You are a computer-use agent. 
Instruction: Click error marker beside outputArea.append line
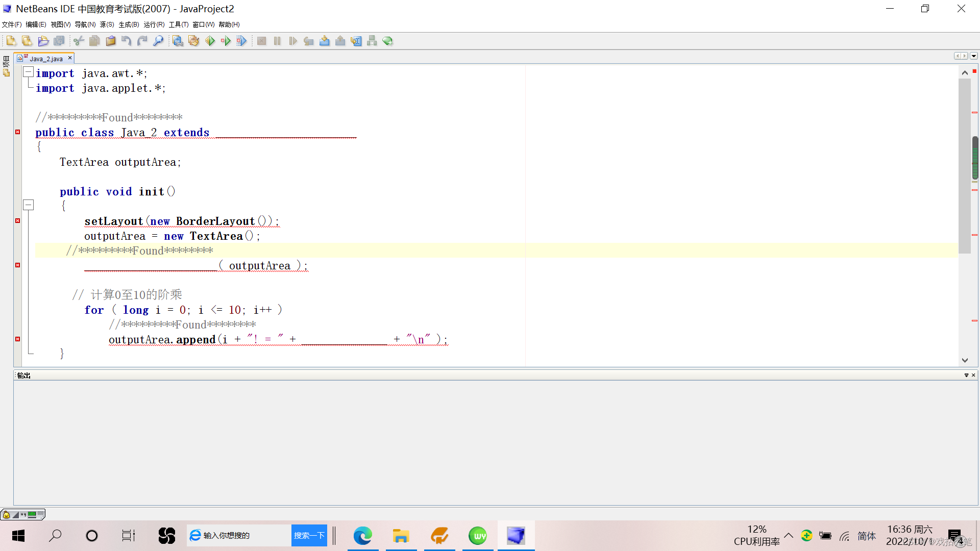point(18,339)
